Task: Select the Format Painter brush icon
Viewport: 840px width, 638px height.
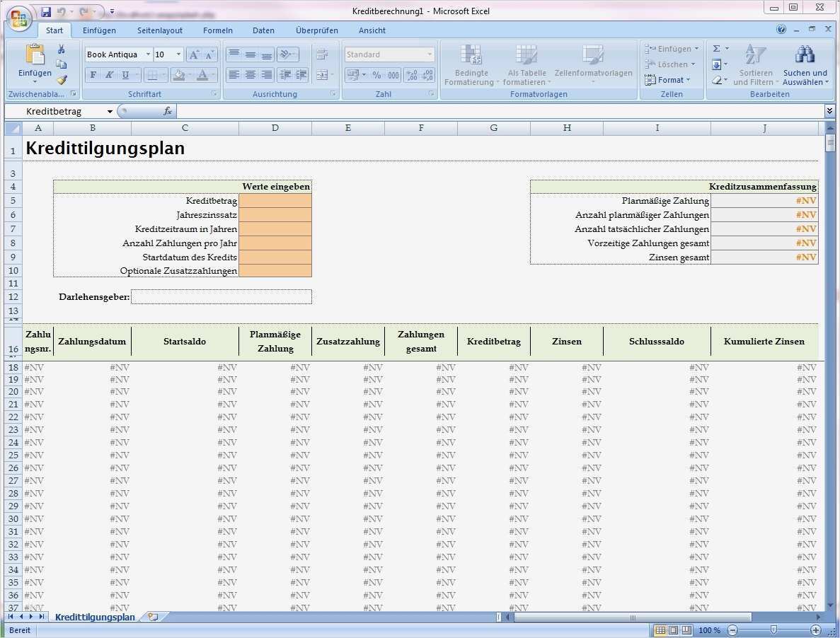Action: click(62, 80)
